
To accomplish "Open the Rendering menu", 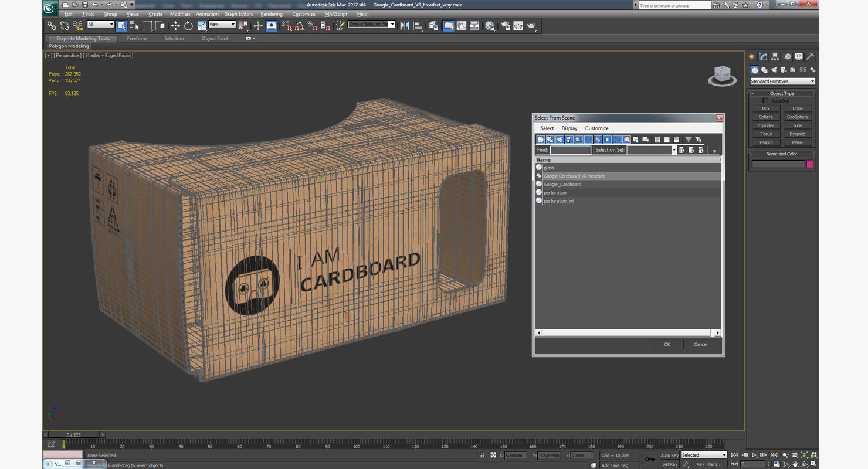I will click(x=272, y=14).
